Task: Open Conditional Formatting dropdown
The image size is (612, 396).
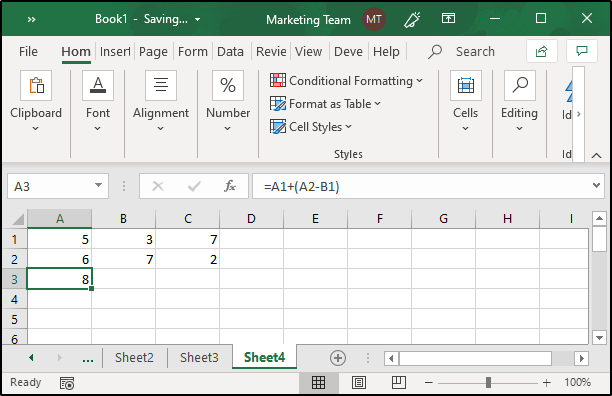Action: point(420,81)
